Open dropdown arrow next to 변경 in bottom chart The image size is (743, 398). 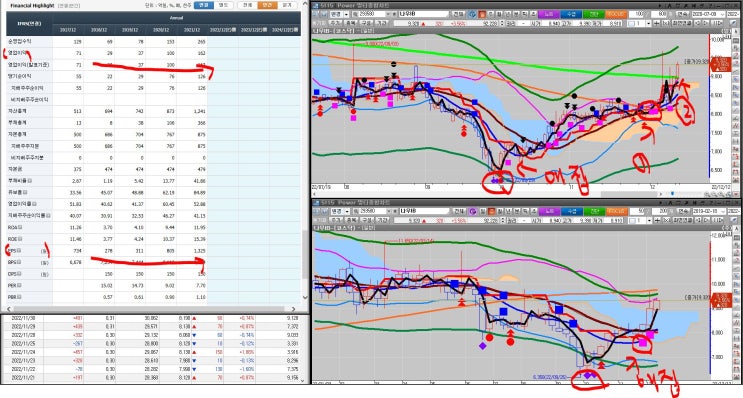click(x=347, y=211)
